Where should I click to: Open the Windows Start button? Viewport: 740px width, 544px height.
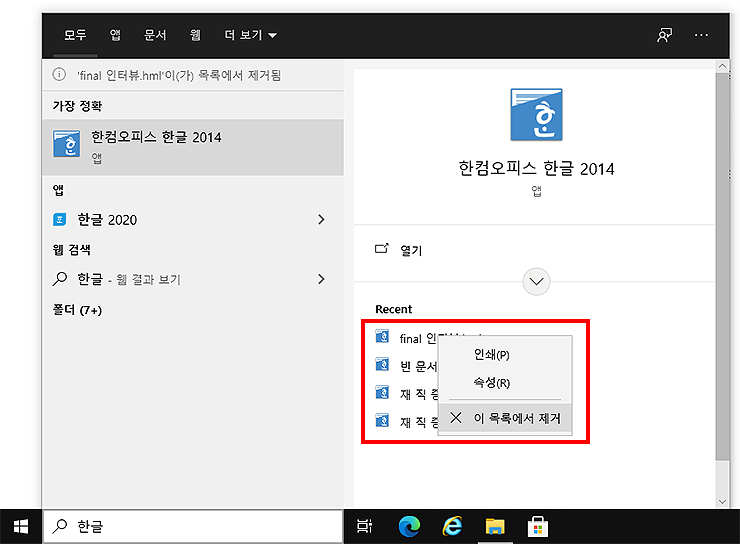pos(21,527)
